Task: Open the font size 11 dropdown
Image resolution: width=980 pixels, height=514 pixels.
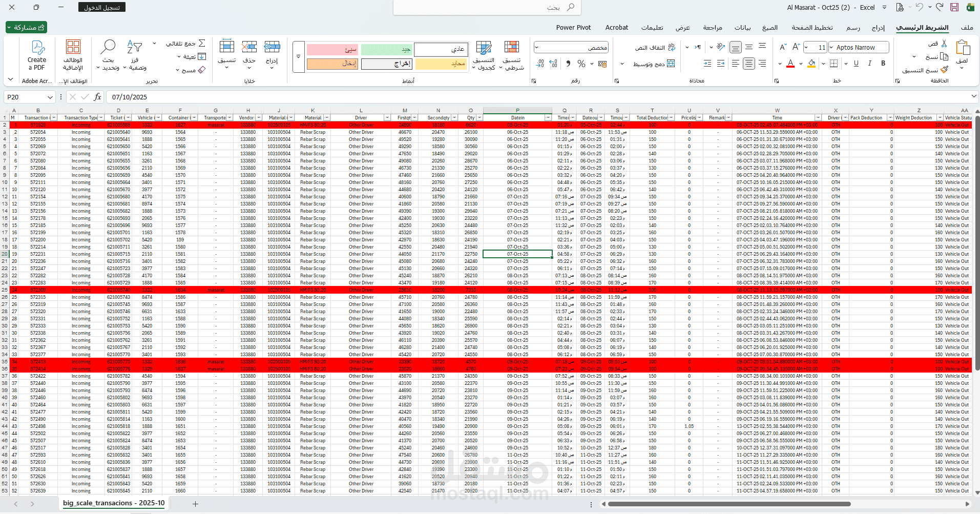Action: [x=806, y=48]
